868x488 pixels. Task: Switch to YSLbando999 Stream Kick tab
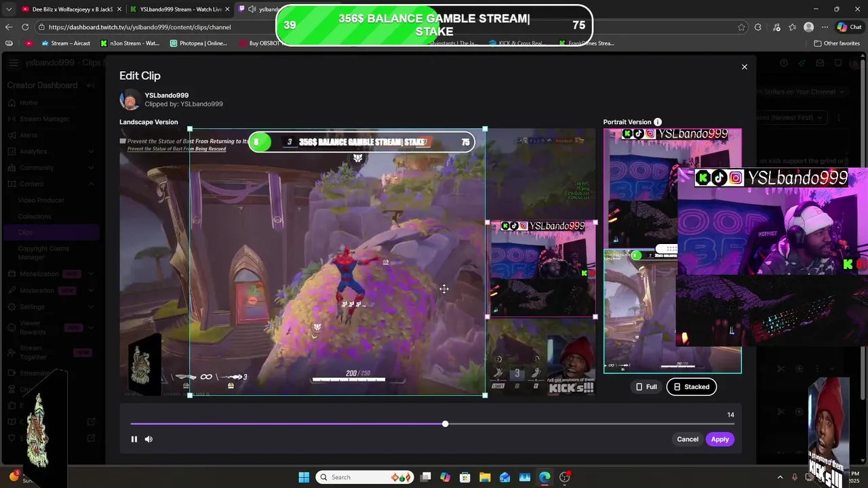[180, 9]
